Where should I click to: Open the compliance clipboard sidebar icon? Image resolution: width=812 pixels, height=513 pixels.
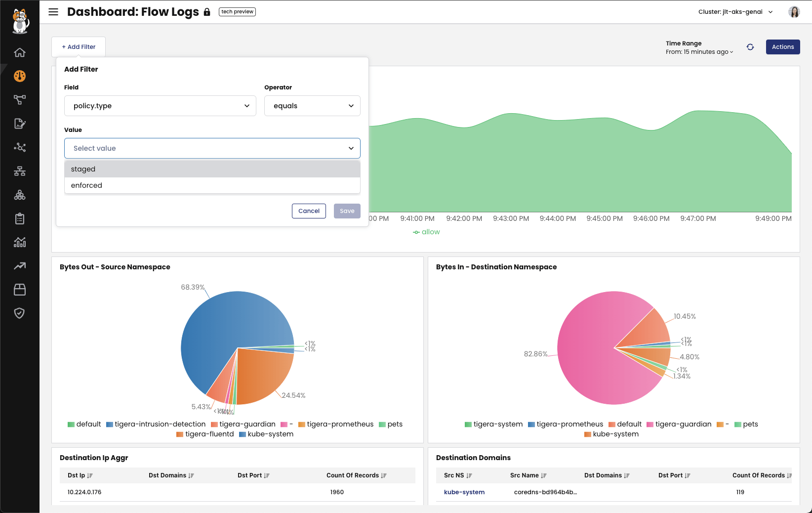click(x=20, y=218)
